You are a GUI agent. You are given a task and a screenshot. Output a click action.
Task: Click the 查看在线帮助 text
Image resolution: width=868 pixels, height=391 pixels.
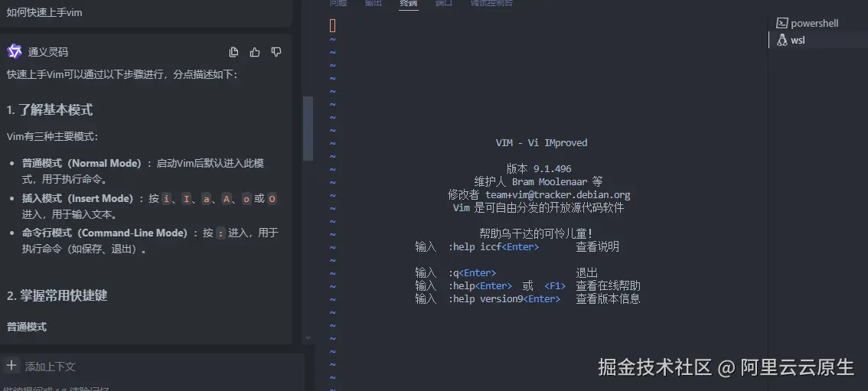click(608, 286)
